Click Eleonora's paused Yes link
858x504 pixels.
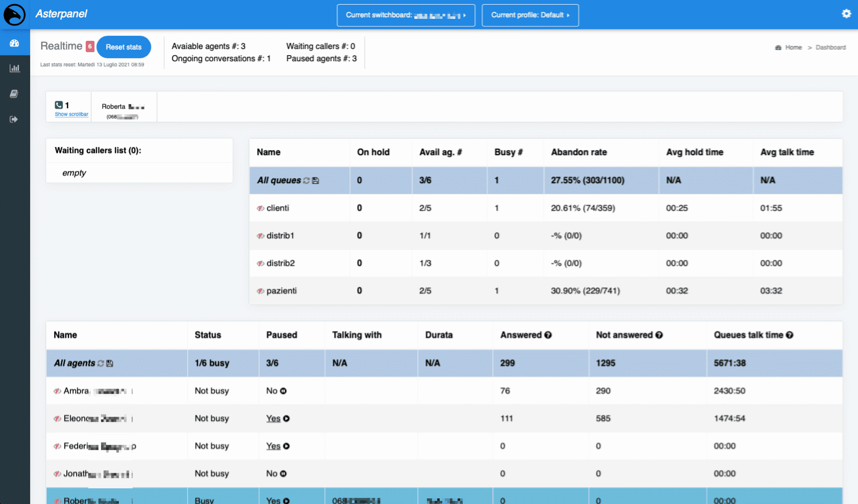point(273,418)
